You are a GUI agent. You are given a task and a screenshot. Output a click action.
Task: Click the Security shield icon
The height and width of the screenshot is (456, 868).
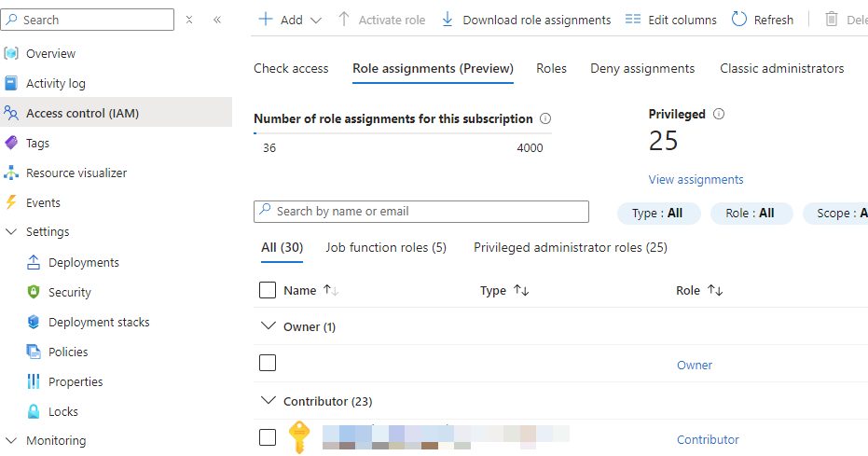(x=34, y=292)
